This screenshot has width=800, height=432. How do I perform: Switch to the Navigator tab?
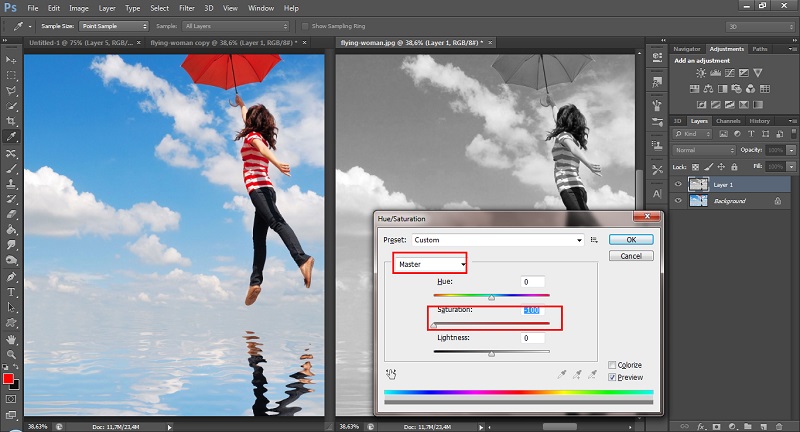tap(687, 49)
